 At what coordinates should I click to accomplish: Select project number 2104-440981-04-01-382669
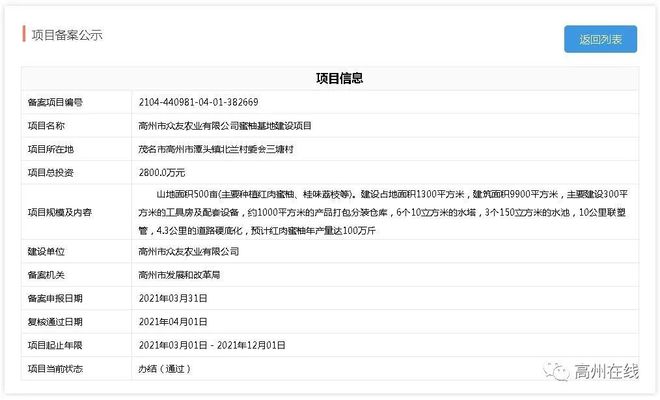pyautogui.click(x=199, y=102)
